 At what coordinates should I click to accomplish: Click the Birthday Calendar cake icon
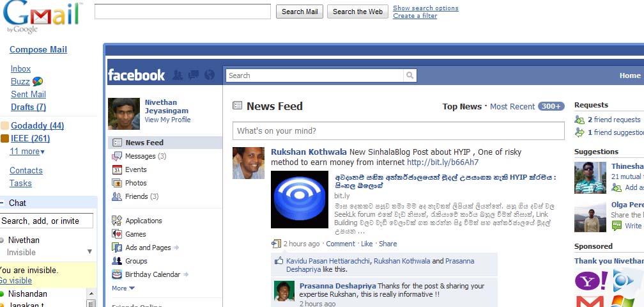(x=117, y=274)
